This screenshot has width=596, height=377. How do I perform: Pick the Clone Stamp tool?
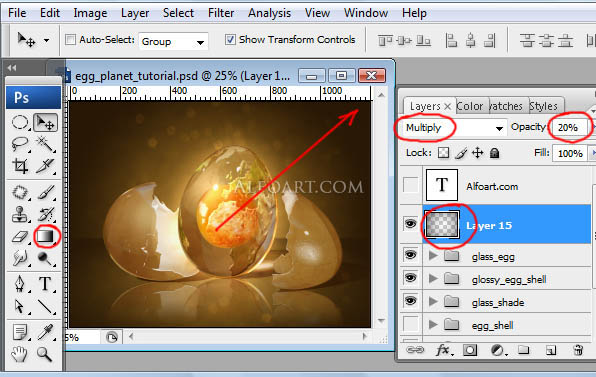(x=20, y=214)
